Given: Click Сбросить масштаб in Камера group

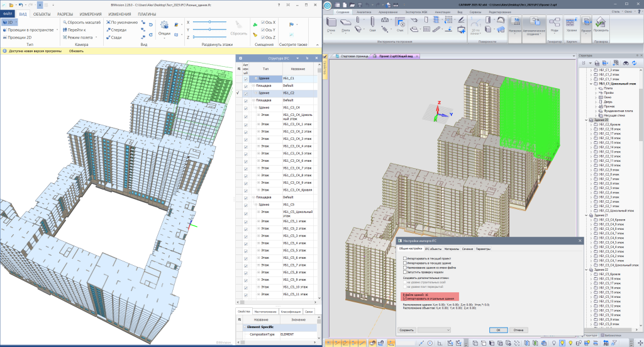Looking at the screenshot, I should point(80,22).
